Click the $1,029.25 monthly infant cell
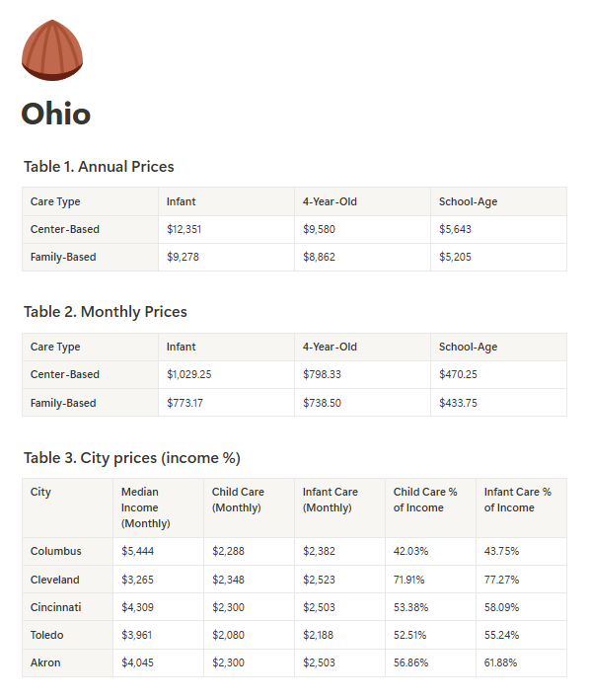Screen dimensions: 589x700 coord(226,374)
